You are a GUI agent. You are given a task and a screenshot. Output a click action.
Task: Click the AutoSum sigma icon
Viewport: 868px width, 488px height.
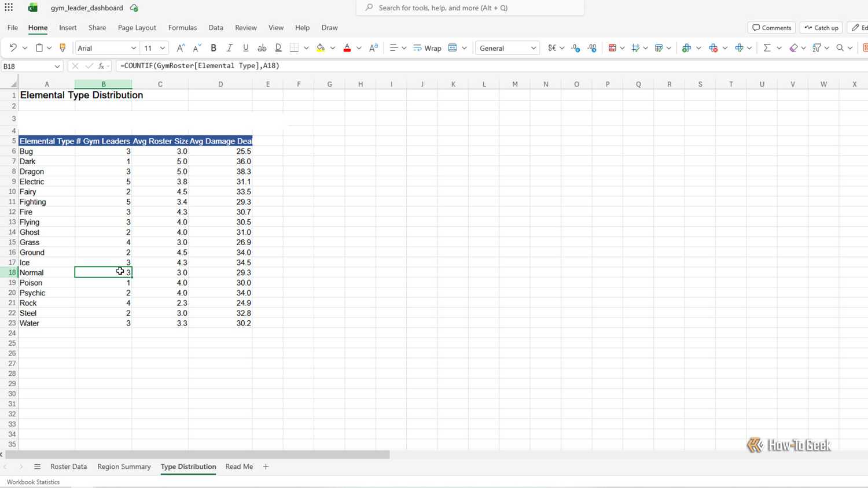pyautogui.click(x=767, y=48)
